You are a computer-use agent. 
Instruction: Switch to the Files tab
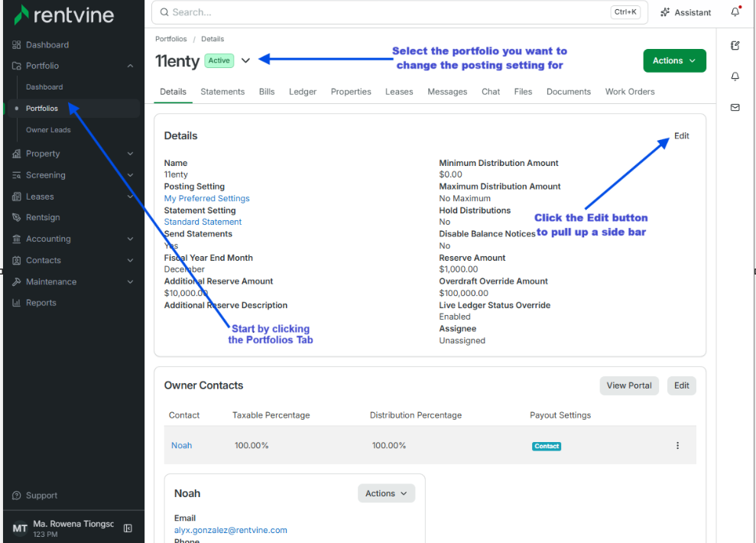pyautogui.click(x=523, y=92)
